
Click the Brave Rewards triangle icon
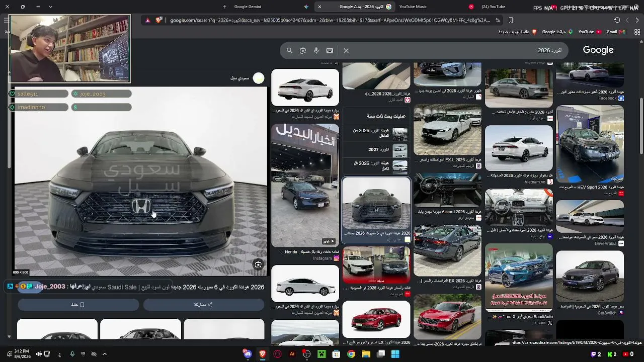pyautogui.click(x=147, y=20)
